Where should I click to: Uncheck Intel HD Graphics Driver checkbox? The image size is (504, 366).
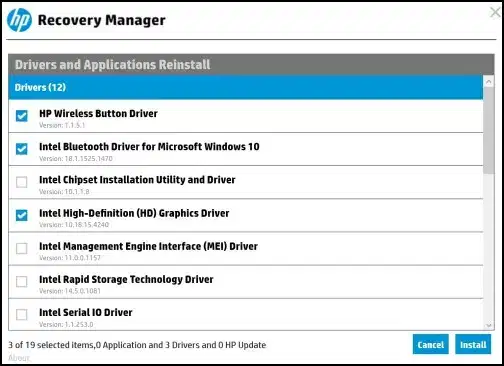(x=22, y=215)
